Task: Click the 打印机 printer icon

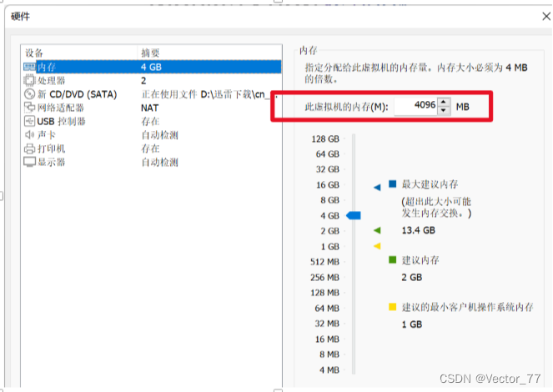Action: pyautogui.click(x=29, y=148)
